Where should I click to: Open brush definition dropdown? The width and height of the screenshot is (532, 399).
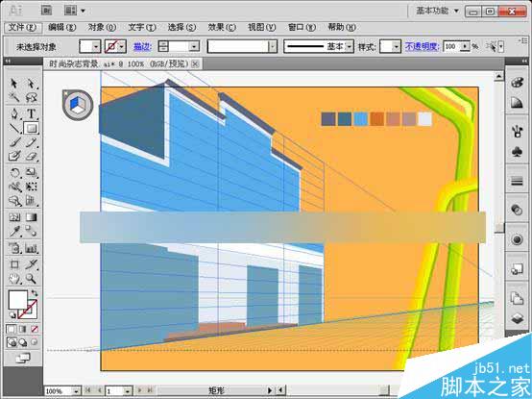(x=273, y=46)
